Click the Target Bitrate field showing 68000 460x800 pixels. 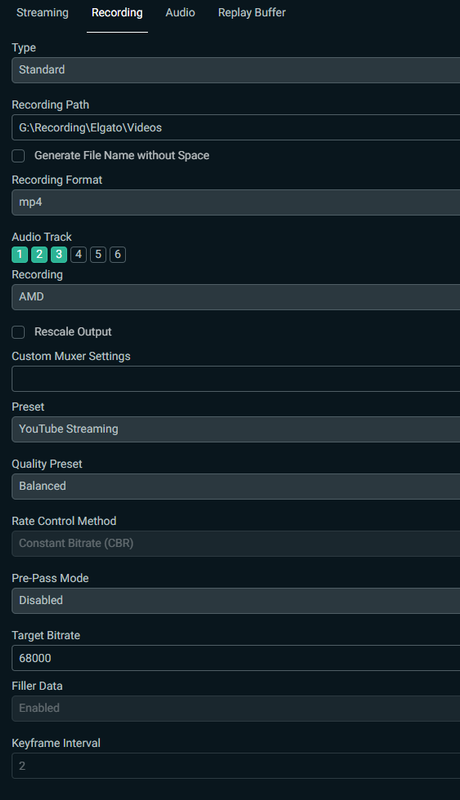coord(236,658)
